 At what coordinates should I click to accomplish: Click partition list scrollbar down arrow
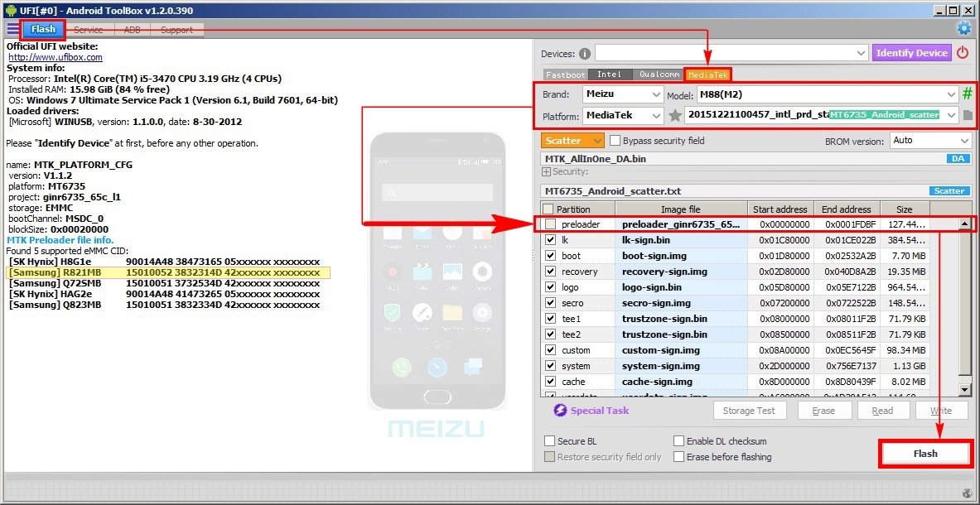(965, 390)
